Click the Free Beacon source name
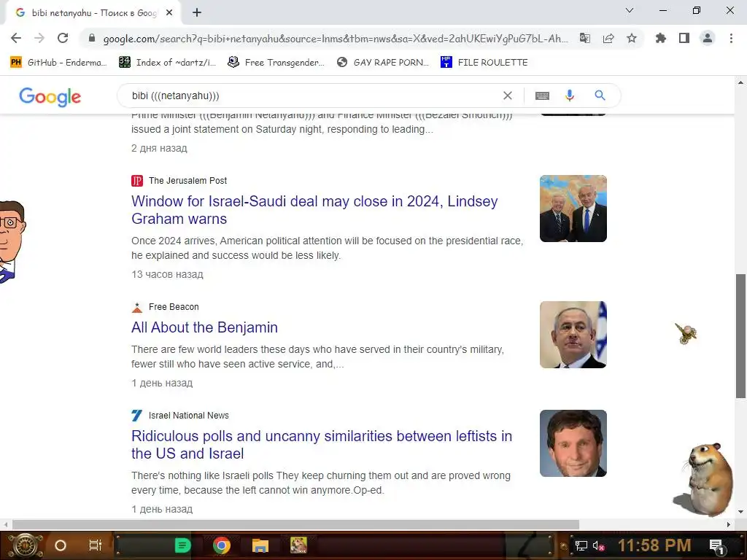 (174, 307)
